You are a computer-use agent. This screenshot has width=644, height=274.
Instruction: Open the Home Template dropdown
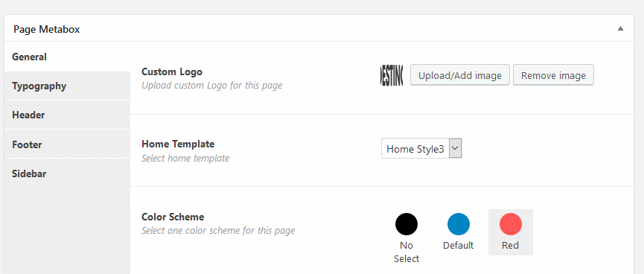pos(421,149)
